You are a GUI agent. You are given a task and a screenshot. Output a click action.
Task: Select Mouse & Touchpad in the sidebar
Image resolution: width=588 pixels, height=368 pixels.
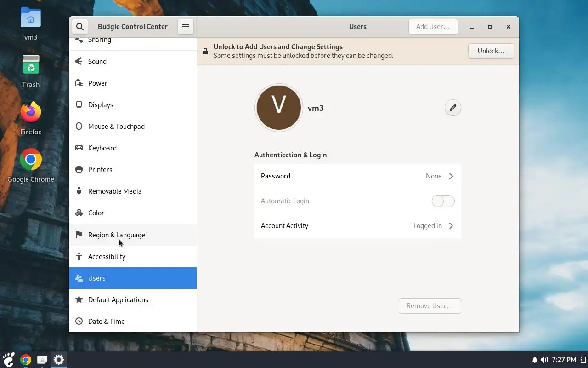pos(133,126)
